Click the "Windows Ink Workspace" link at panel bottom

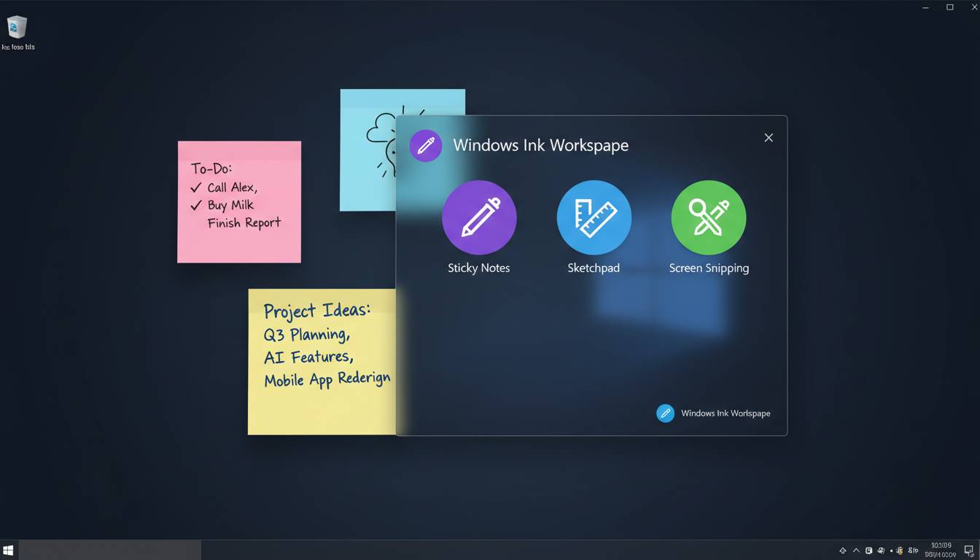[726, 413]
